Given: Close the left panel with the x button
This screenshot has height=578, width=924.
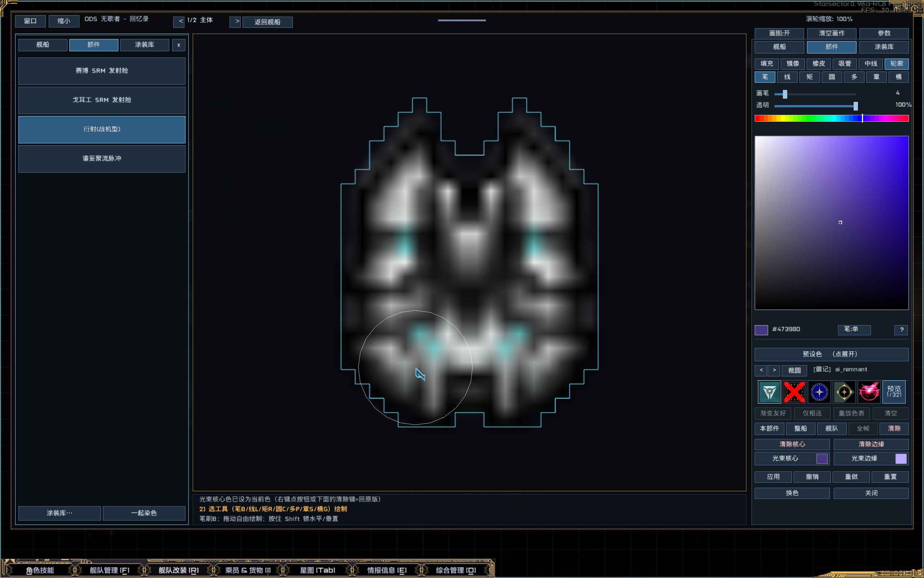Looking at the screenshot, I should [179, 45].
